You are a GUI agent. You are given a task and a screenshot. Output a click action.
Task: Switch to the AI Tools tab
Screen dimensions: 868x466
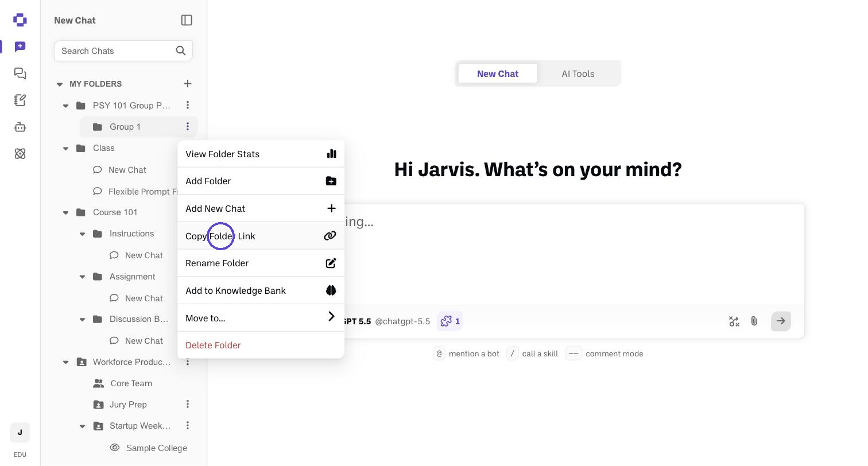coord(578,73)
